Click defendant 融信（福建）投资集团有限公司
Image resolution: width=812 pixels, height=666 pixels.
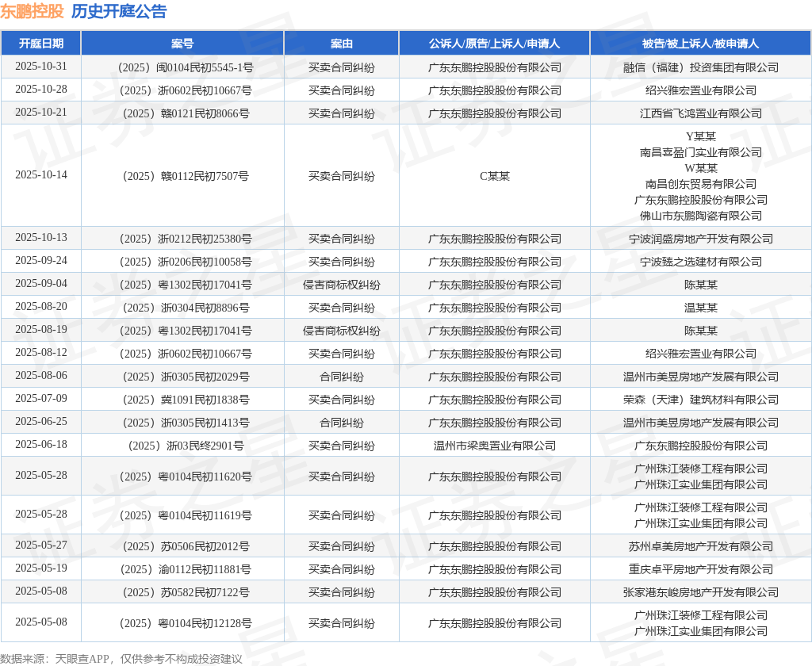[701, 68]
